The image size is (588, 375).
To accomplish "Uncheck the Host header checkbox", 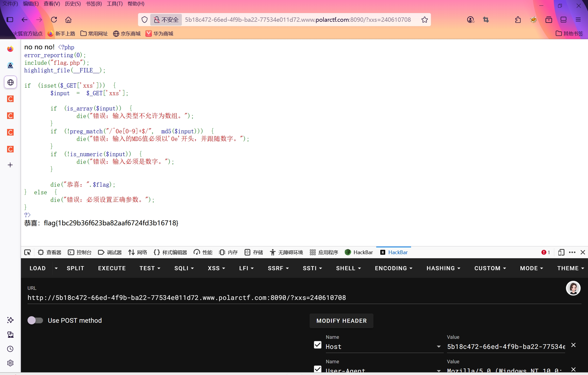I will point(317,345).
